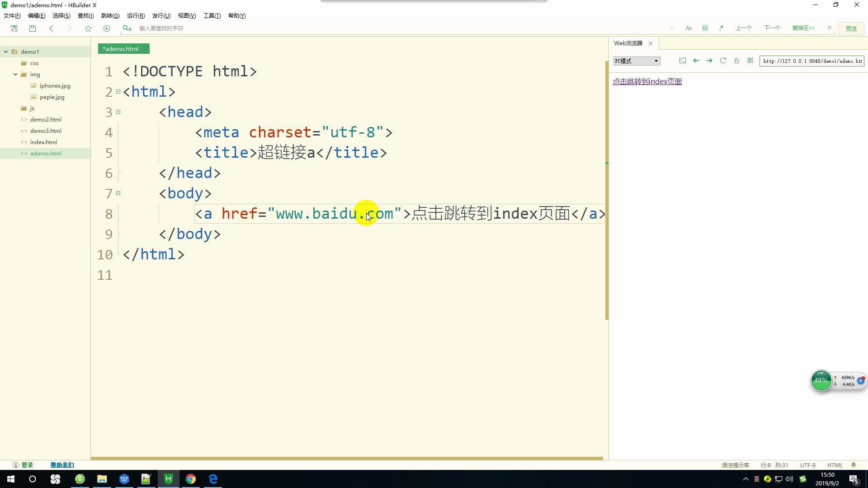Click the editor vertical scrollbar

point(607,190)
